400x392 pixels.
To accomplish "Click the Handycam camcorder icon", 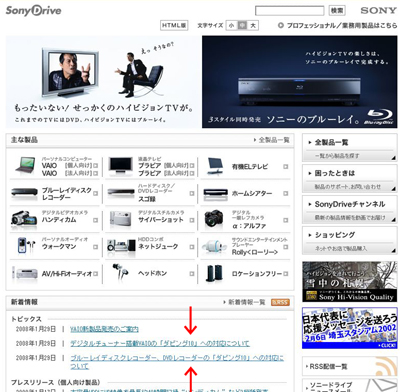I will click(24, 218).
